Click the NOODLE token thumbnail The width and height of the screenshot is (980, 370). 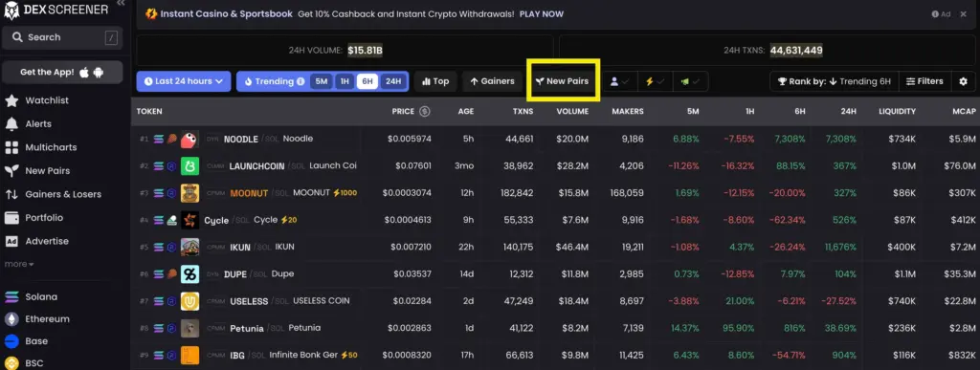pos(190,140)
